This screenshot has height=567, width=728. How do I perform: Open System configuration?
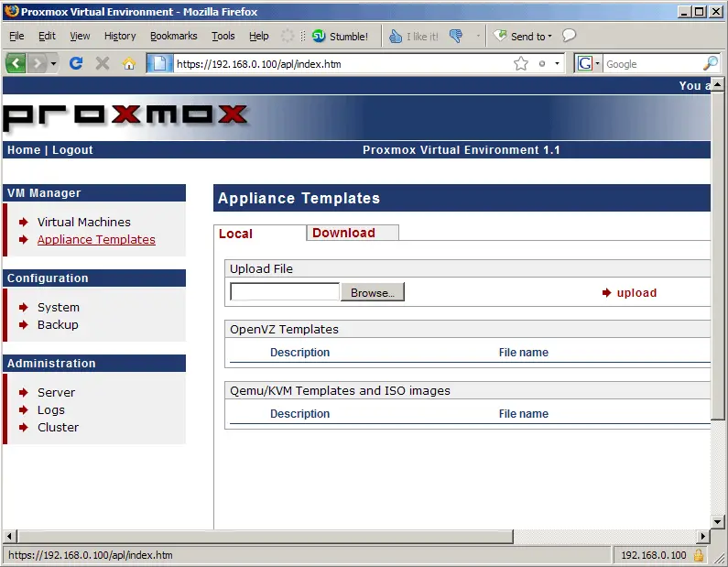point(59,308)
